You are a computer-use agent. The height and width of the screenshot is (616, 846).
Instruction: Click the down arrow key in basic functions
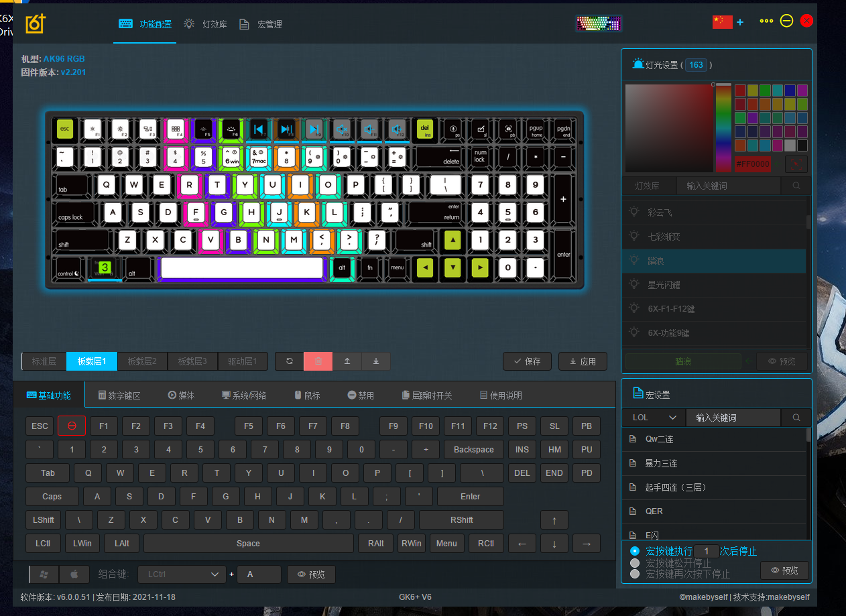[554, 544]
